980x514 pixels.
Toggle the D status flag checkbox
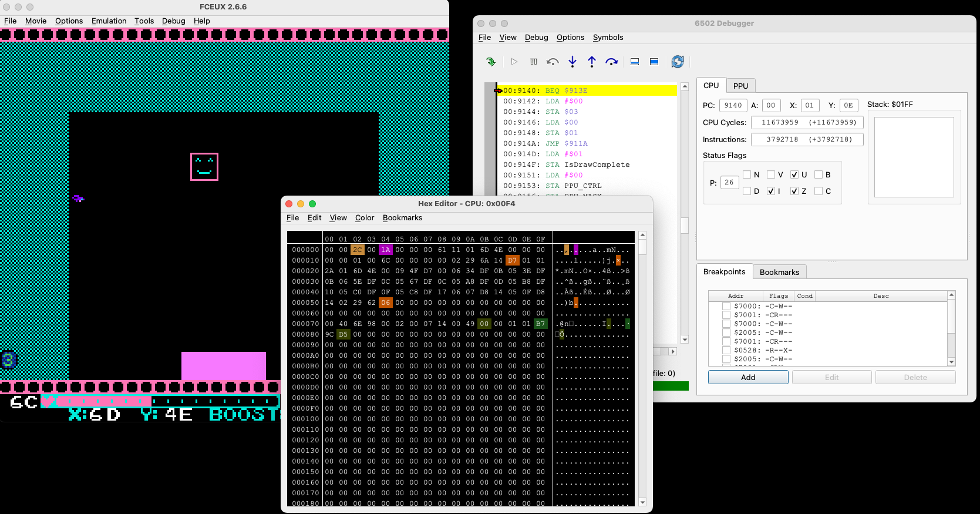tap(747, 191)
